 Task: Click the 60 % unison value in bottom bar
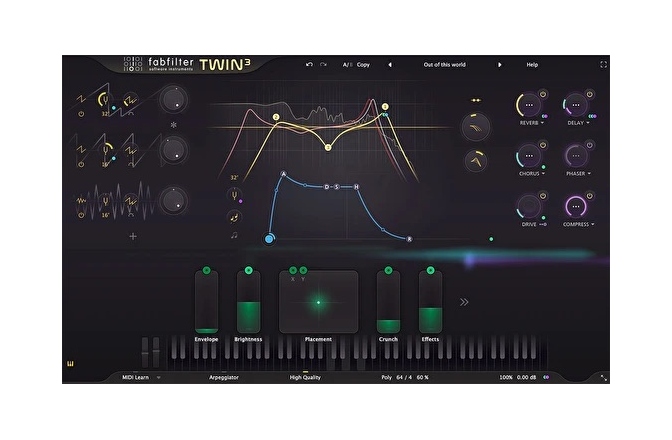click(423, 377)
